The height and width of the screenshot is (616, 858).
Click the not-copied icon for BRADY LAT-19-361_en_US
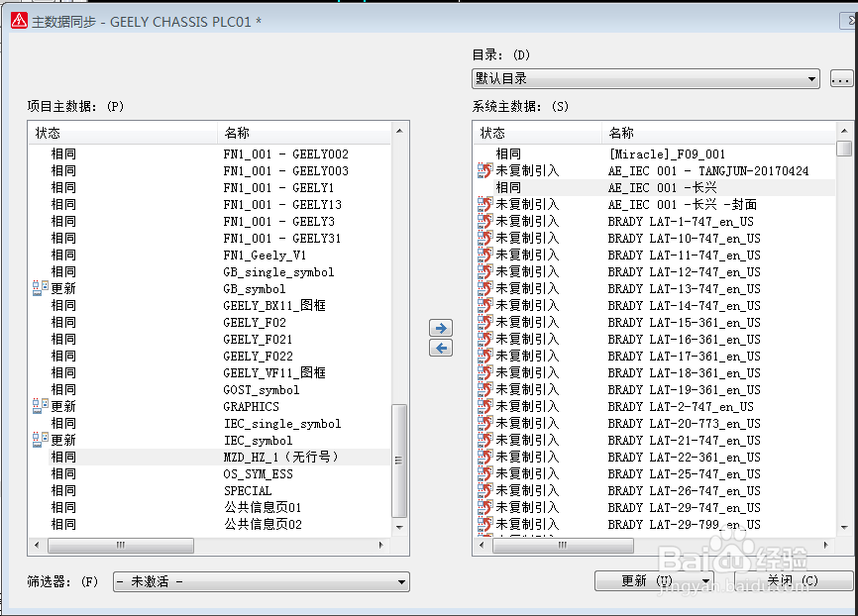click(484, 389)
